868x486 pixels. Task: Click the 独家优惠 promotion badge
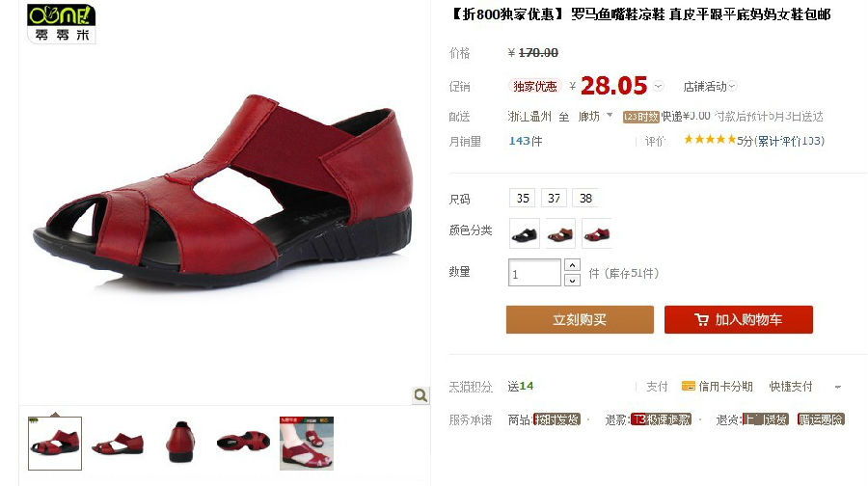coord(534,87)
